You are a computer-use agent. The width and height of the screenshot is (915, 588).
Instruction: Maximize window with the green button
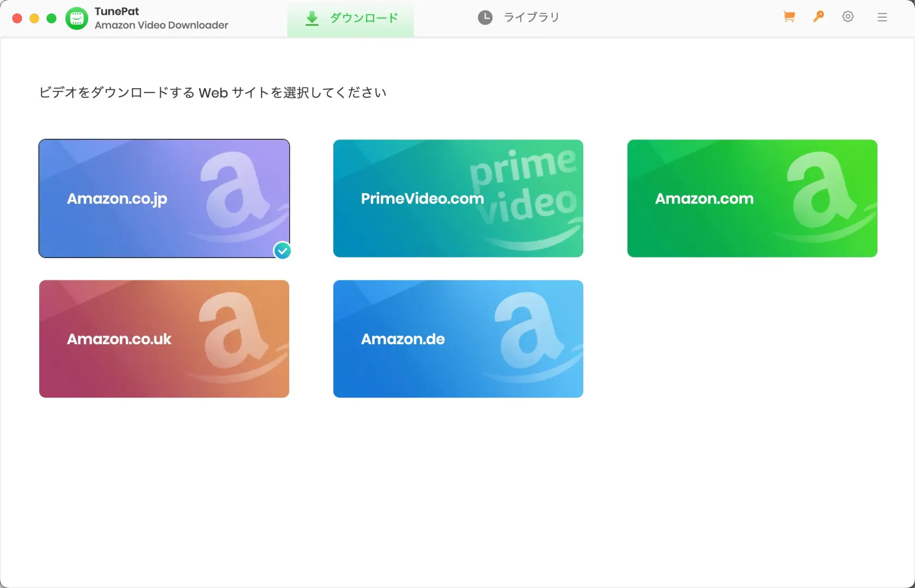(x=52, y=19)
